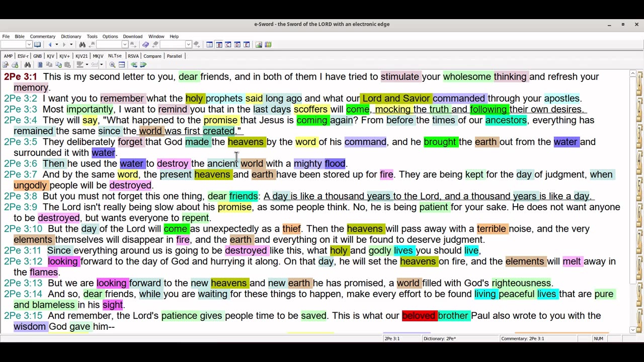Image resolution: width=644 pixels, height=362 pixels.
Task: Switch to the KJV21 translation tab
Action: 81,56
